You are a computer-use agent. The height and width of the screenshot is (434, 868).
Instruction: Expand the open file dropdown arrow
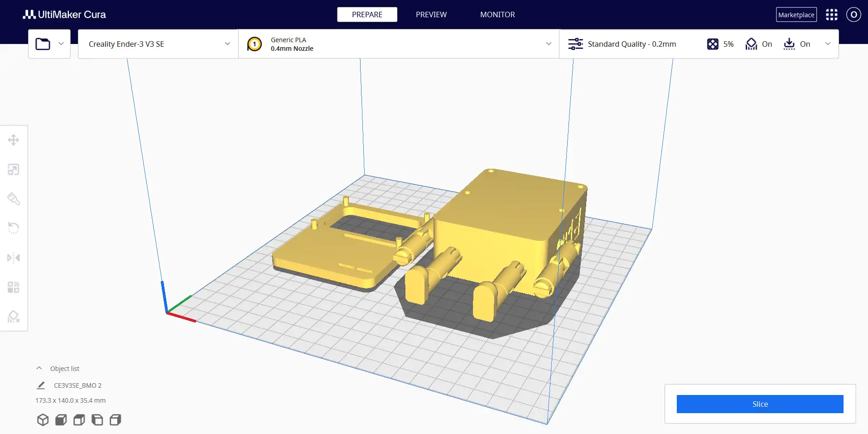(61, 44)
